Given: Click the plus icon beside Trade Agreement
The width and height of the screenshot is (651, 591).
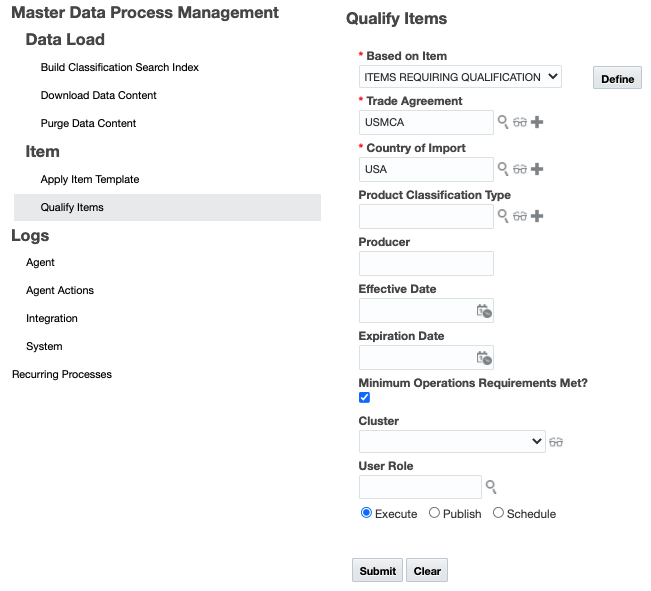Looking at the screenshot, I should click(x=537, y=122).
